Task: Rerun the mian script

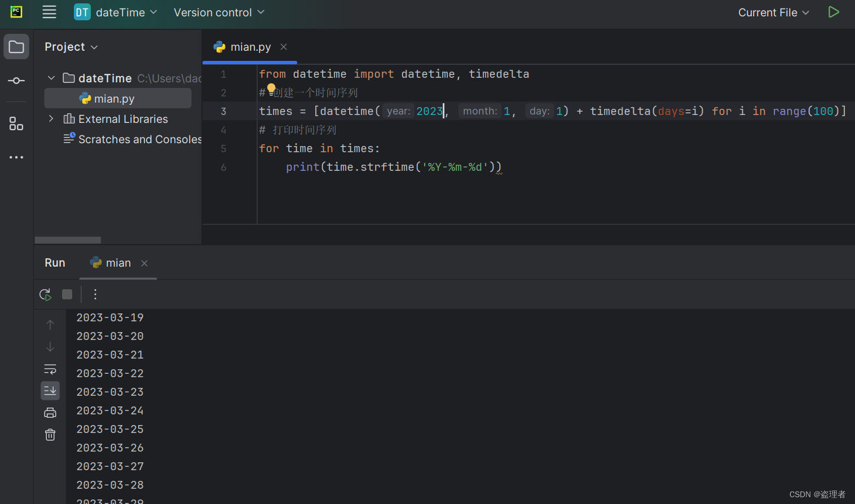Action: (x=46, y=294)
